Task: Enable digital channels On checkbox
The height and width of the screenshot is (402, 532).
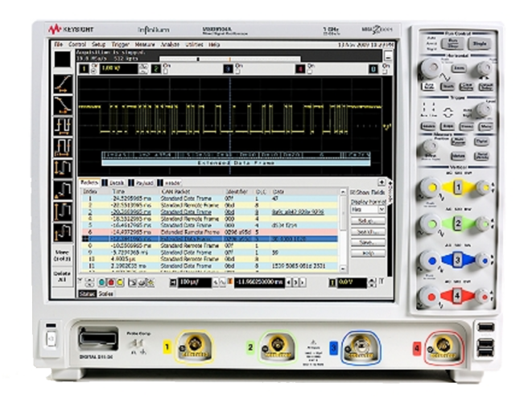Action: (x=385, y=72)
